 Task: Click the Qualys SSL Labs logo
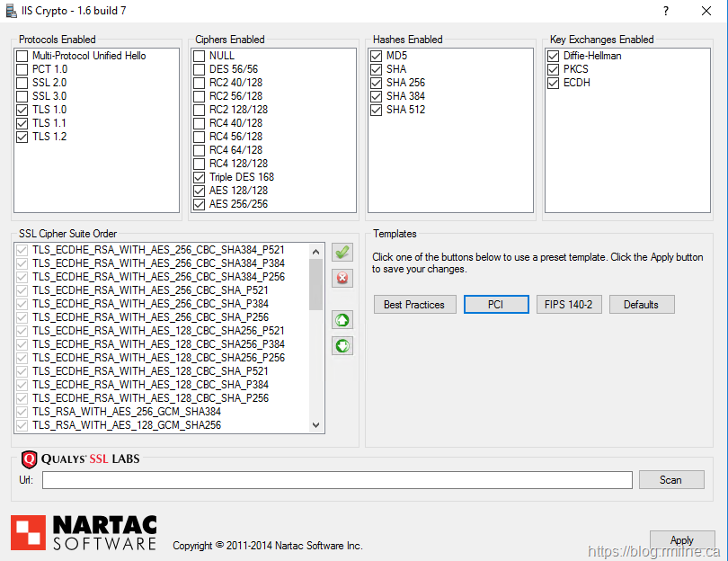click(x=80, y=459)
